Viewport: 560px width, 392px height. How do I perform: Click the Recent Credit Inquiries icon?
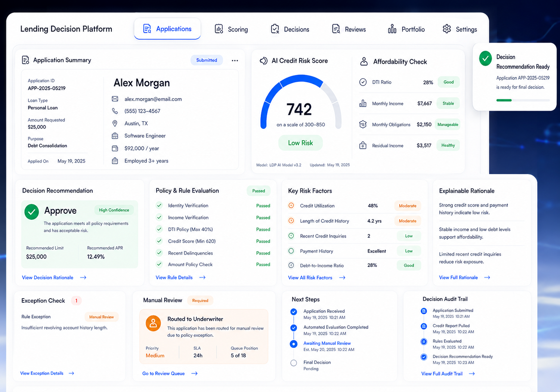pyautogui.click(x=291, y=236)
